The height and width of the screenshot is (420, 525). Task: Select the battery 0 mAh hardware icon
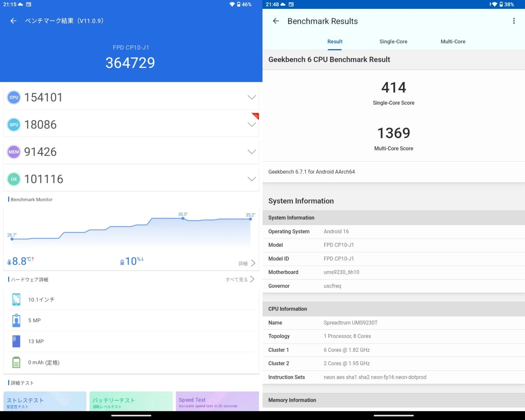(16, 362)
